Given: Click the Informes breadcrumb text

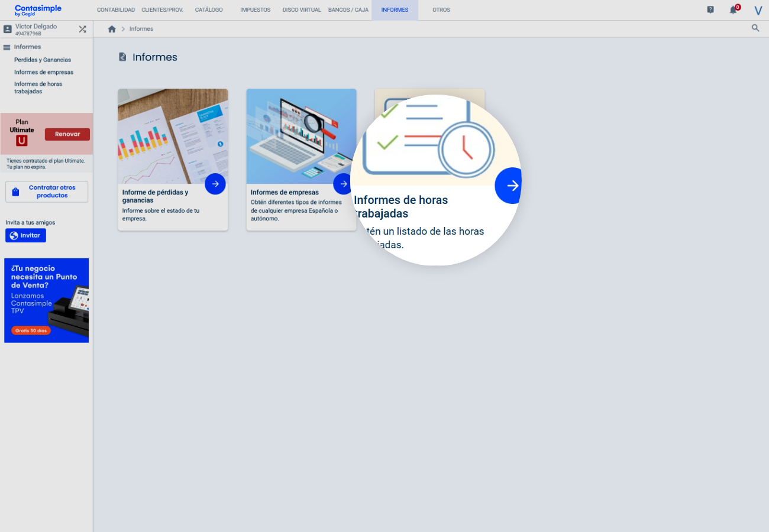Looking at the screenshot, I should [x=141, y=29].
